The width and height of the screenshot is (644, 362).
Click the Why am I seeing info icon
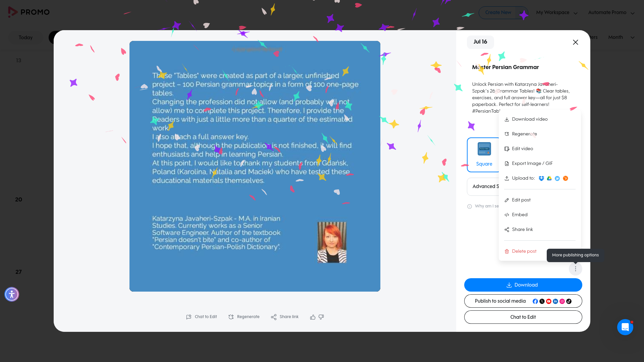pos(470,206)
